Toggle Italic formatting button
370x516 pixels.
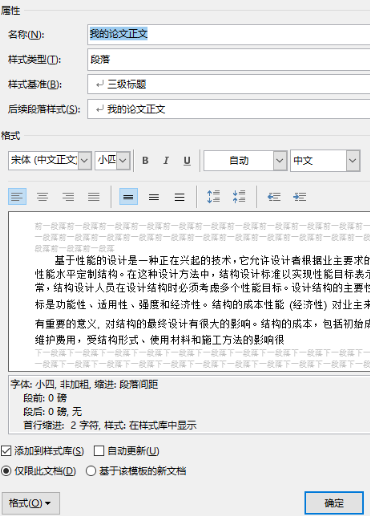[x=166, y=161]
